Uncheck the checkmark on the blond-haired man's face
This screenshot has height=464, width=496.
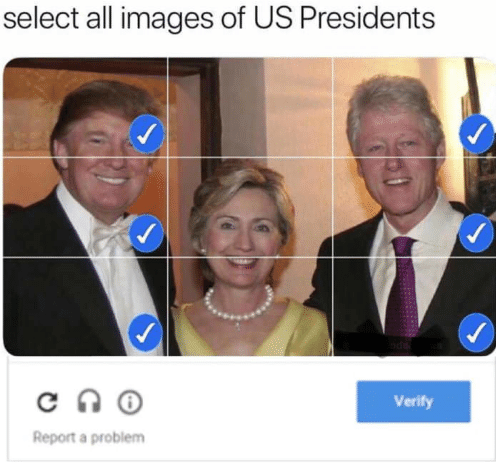pyautogui.click(x=147, y=134)
